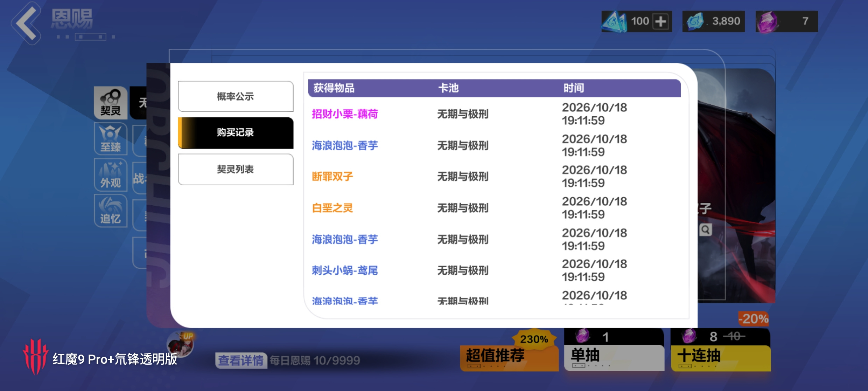
Task: Click the 查看详情 link
Action: pos(241,360)
